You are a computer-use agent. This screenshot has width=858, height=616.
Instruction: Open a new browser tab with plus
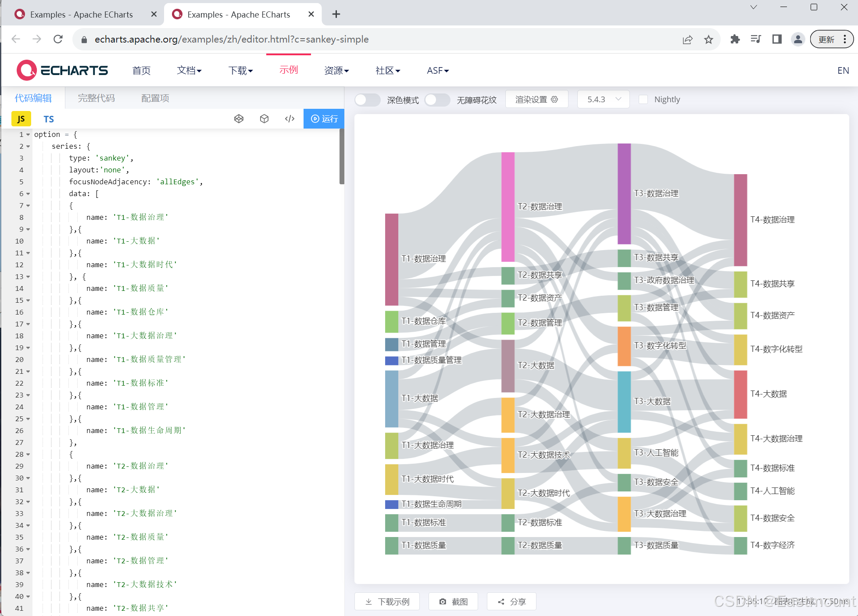pos(336,14)
